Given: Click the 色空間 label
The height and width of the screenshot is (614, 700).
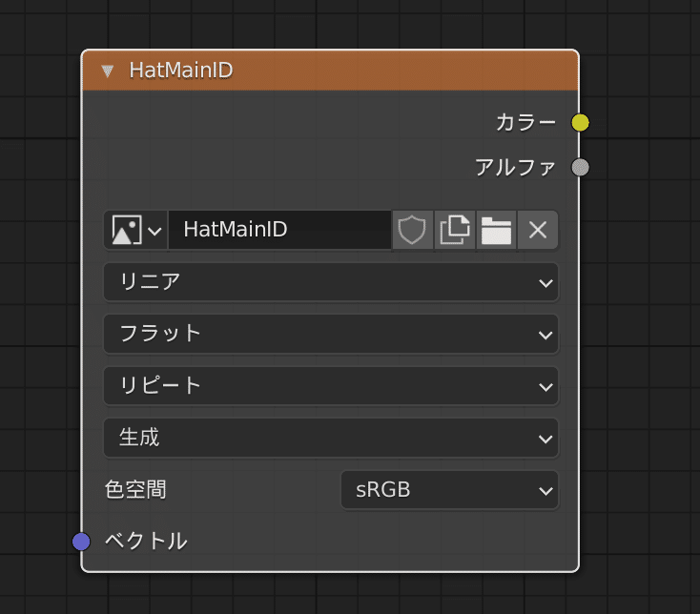Looking at the screenshot, I should tap(135, 491).
